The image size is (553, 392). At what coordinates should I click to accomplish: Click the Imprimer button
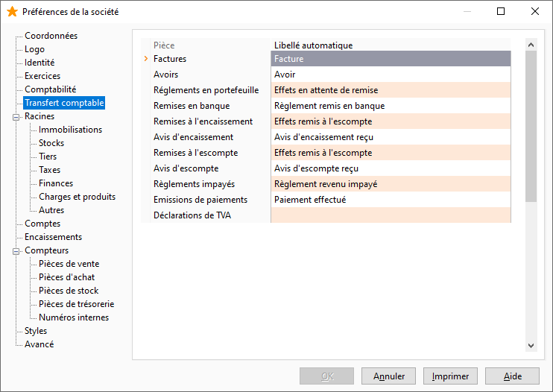[450, 376]
